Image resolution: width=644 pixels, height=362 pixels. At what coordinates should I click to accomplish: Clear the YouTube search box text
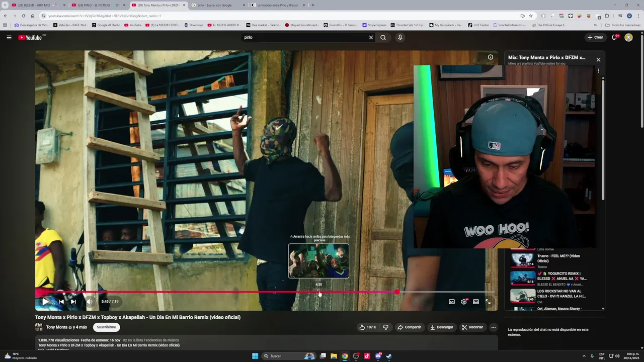[371, 37]
